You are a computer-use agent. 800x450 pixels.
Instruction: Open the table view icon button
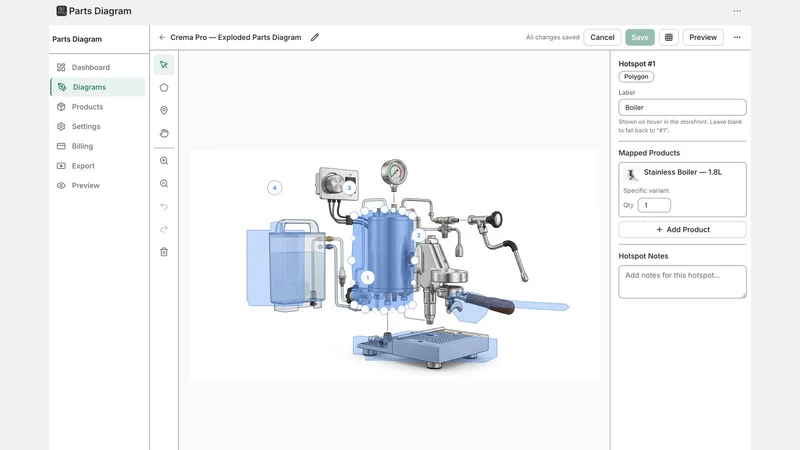click(668, 37)
